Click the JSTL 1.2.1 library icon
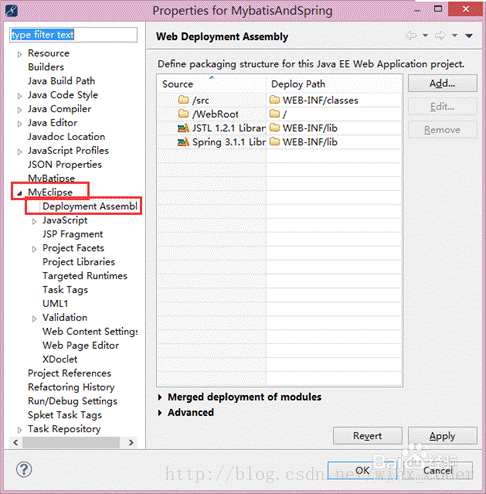Image resolution: width=486 pixels, height=494 pixels. pyautogui.click(x=183, y=128)
